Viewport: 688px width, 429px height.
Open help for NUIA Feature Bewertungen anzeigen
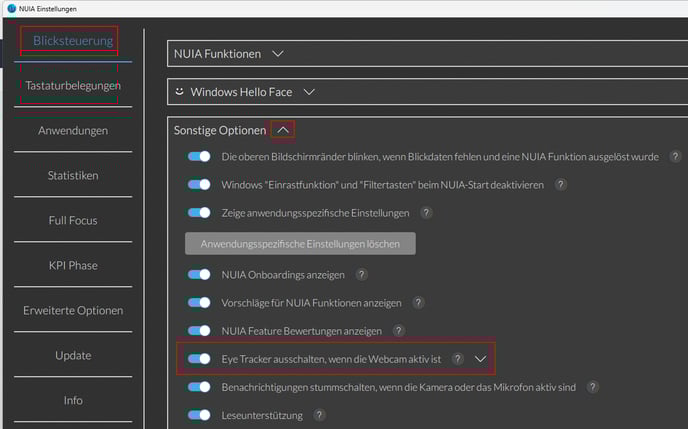tap(398, 330)
